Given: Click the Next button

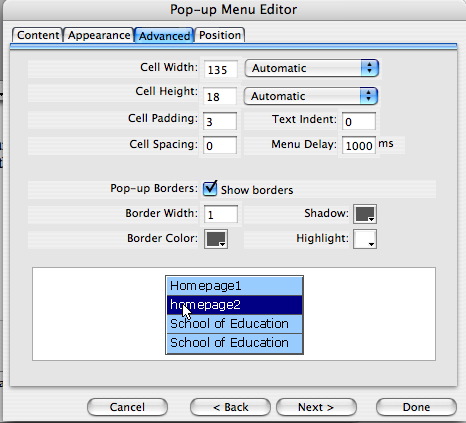Looking at the screenshot, I should tap(316, 407).
